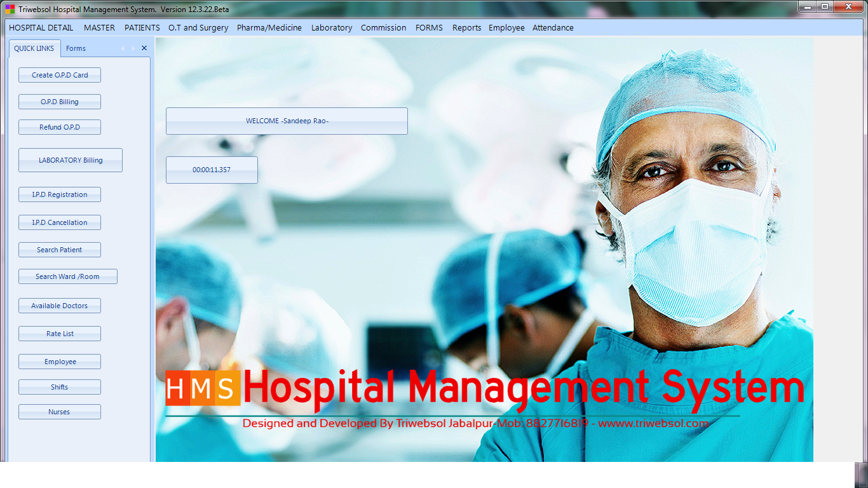868x488 pixels.
Task: Click the Available Doctors button
Action: 59,305
